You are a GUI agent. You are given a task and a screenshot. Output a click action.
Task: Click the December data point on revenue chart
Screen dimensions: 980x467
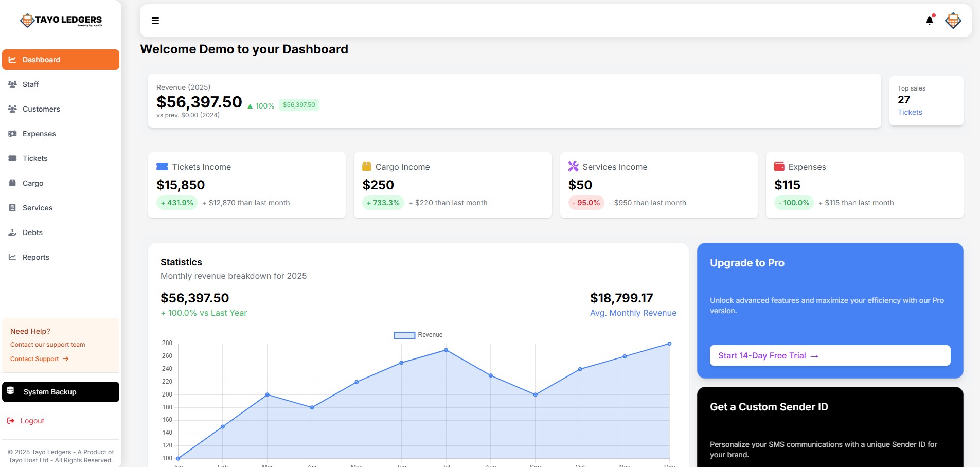click(669, 343)
